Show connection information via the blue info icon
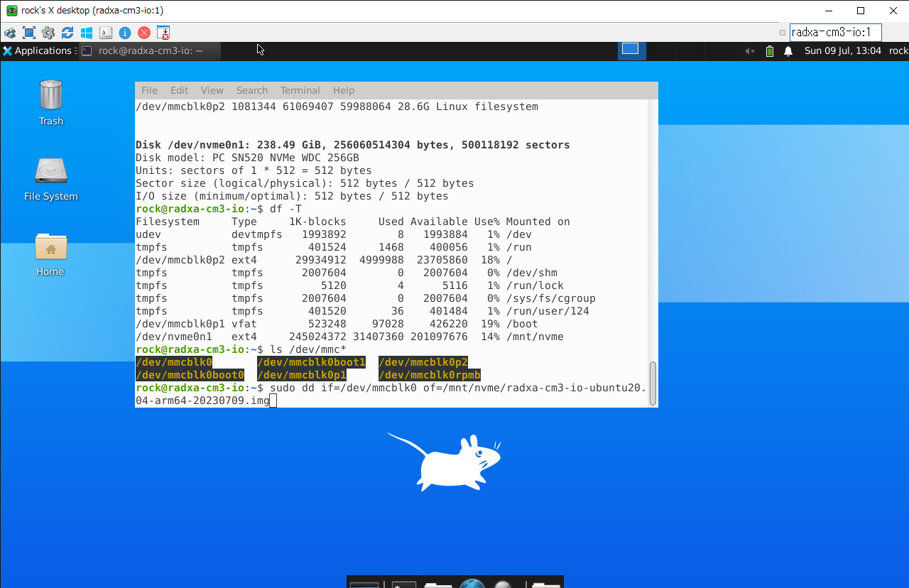The image size is (909, 588). [x=125, y=33]
